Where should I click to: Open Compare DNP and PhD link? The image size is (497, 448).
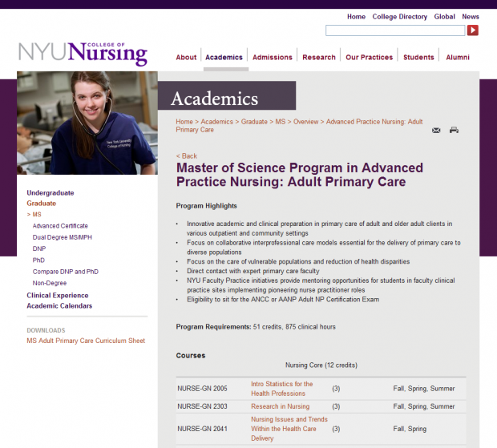(x=65, y=272)
